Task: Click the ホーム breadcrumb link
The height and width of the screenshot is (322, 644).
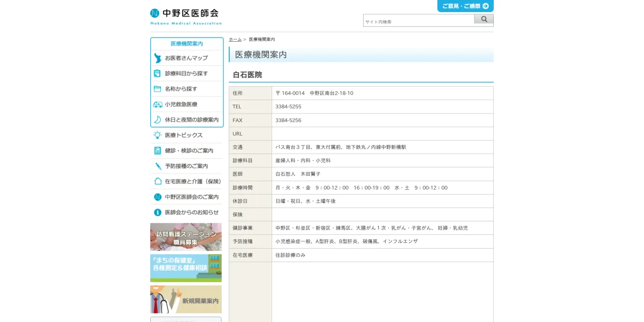Action: coord(235,39)
